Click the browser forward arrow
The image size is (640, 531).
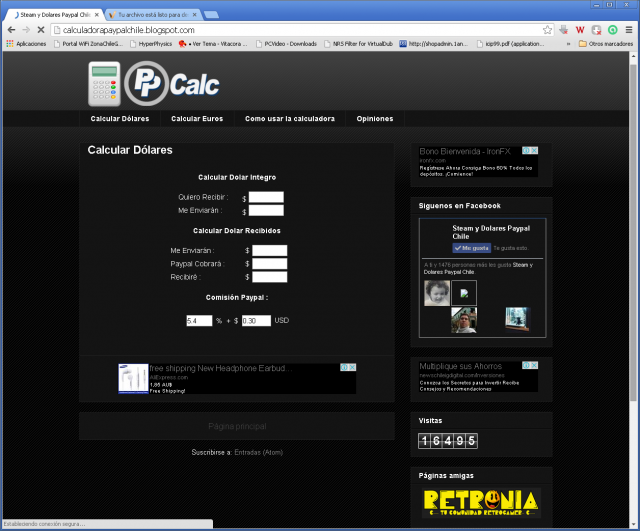click(x=26, y=30)
